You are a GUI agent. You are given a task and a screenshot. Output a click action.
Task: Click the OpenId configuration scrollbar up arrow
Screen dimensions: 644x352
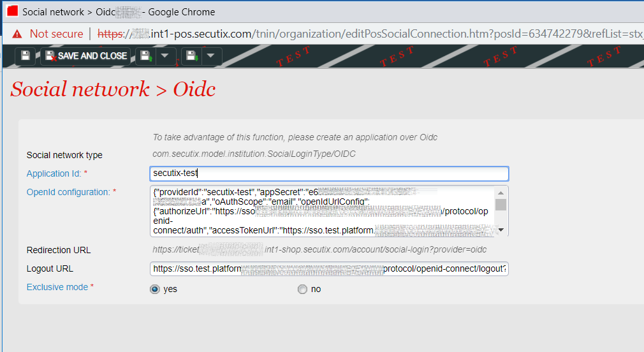pos(501,193)
